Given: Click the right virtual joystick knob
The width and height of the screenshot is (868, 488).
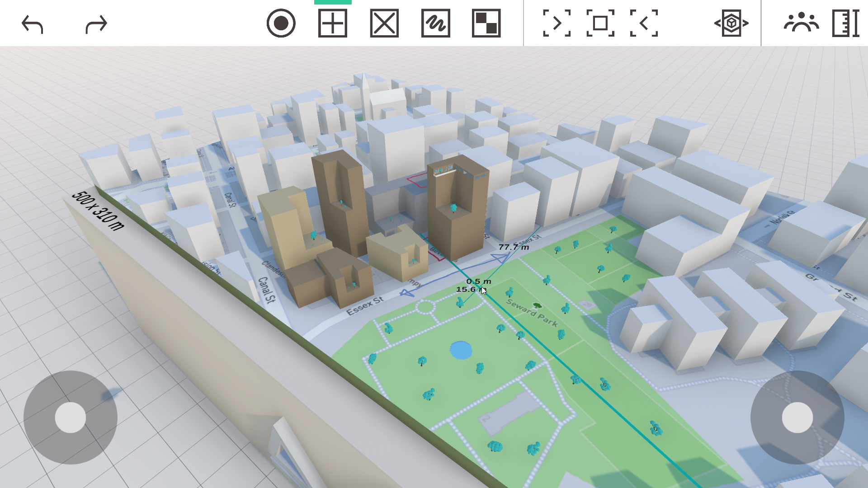Looking at the screenshot, I should pos(797,418).
